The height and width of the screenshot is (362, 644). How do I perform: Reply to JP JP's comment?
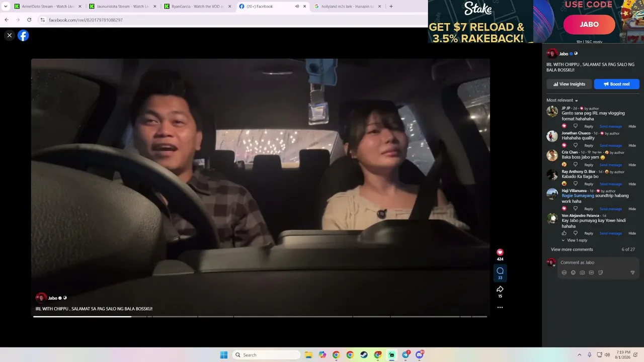pos(588,126)
